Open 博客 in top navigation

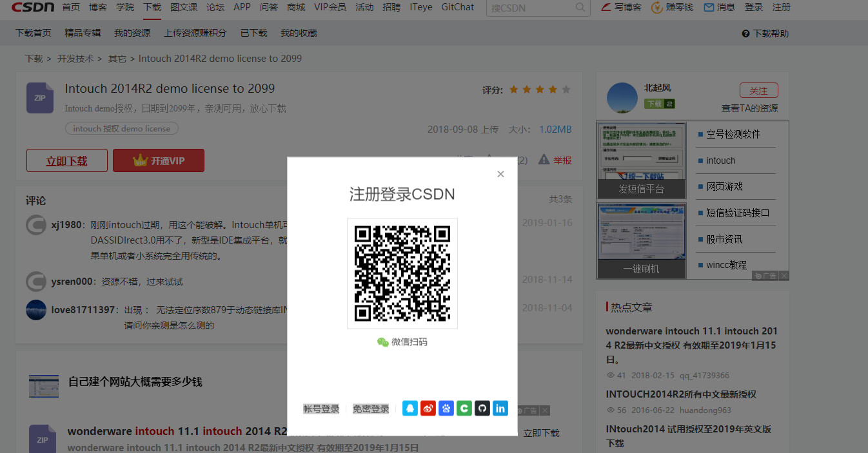click(98, 8)
